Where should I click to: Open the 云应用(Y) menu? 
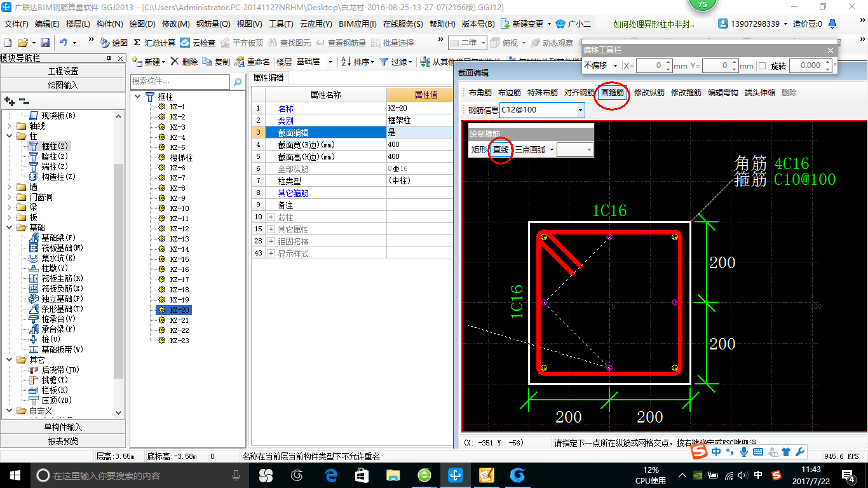click(316, 24)
